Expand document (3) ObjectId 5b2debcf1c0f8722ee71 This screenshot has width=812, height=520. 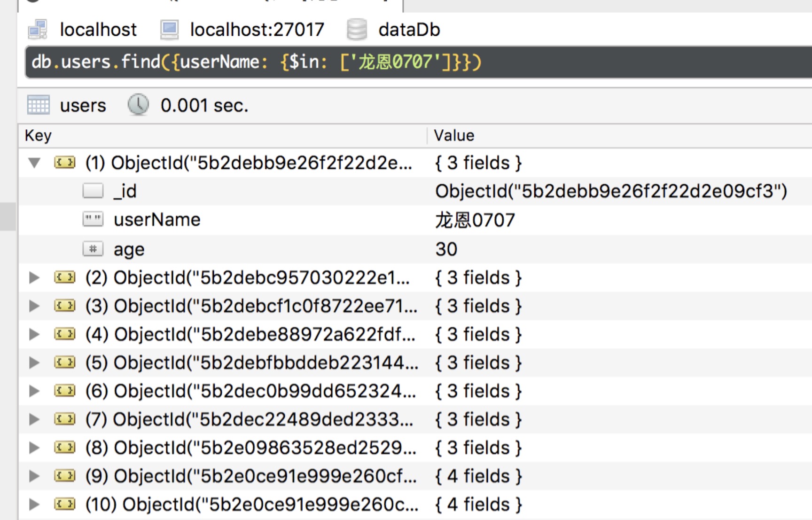(34, 306)
